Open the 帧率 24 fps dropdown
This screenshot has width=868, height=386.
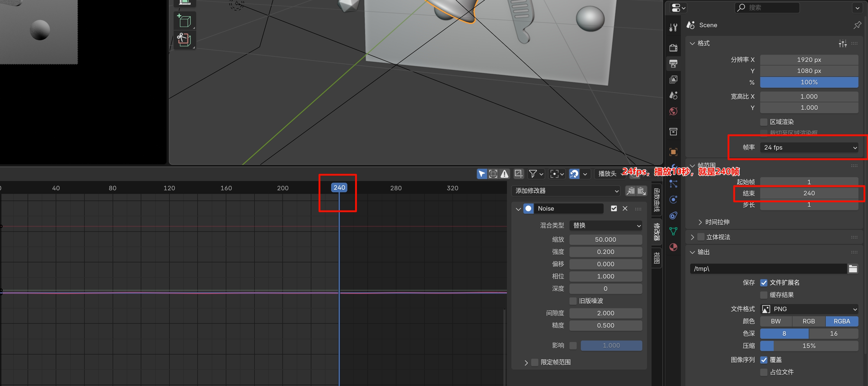[x=809, y=148]
